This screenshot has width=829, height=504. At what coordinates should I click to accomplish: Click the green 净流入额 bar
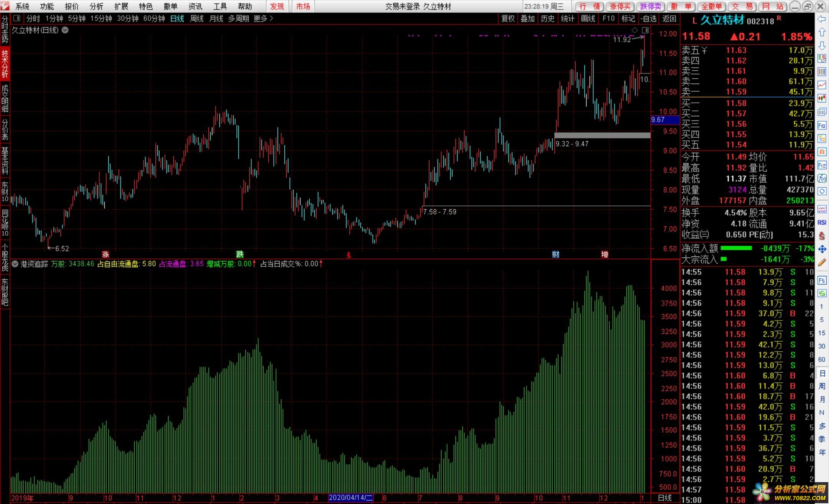coord(736,248)
